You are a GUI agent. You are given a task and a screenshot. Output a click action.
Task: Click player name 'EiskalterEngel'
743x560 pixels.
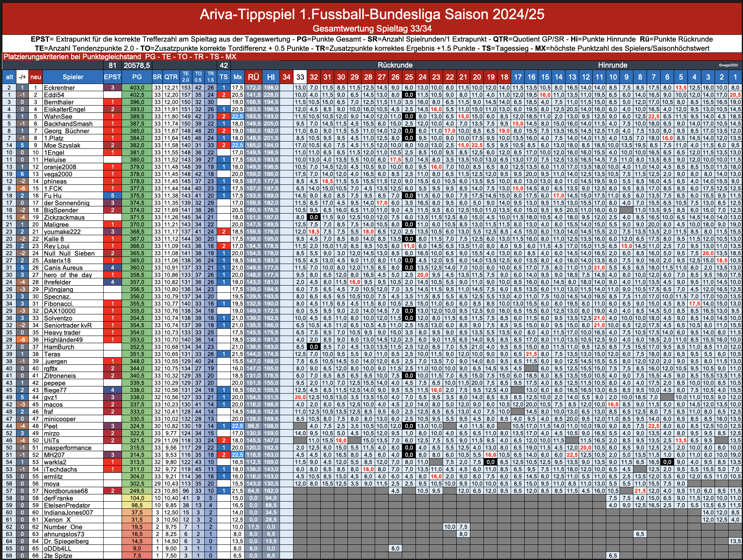(64, 109)
